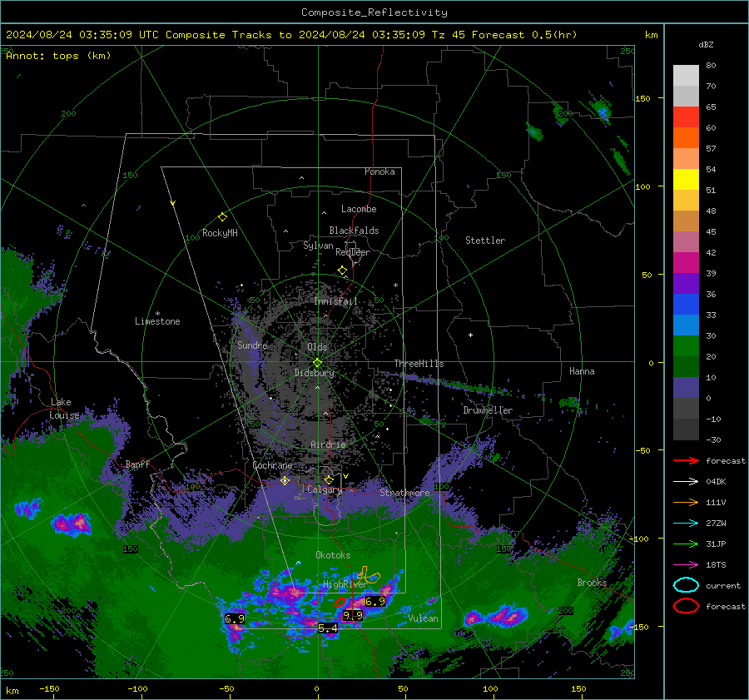The width and height of the screenshot is (749, 700).
Task: Click the RedDeer city label
Action: 353,252
